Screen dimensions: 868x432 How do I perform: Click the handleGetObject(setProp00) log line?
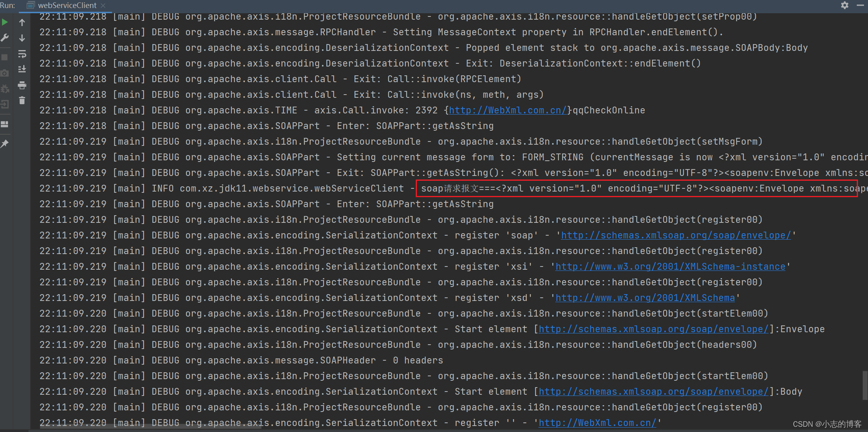click(x=398, y=16)
